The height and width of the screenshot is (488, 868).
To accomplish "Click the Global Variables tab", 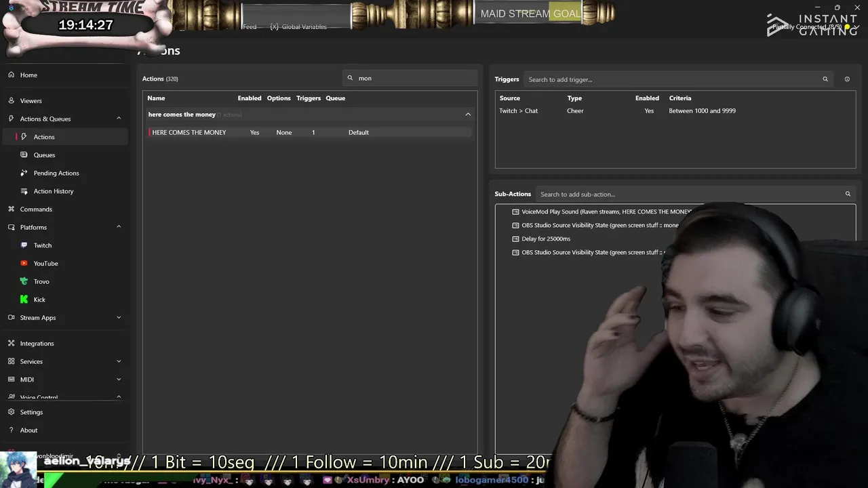I will pyautogui.click(x=298, y=27).
